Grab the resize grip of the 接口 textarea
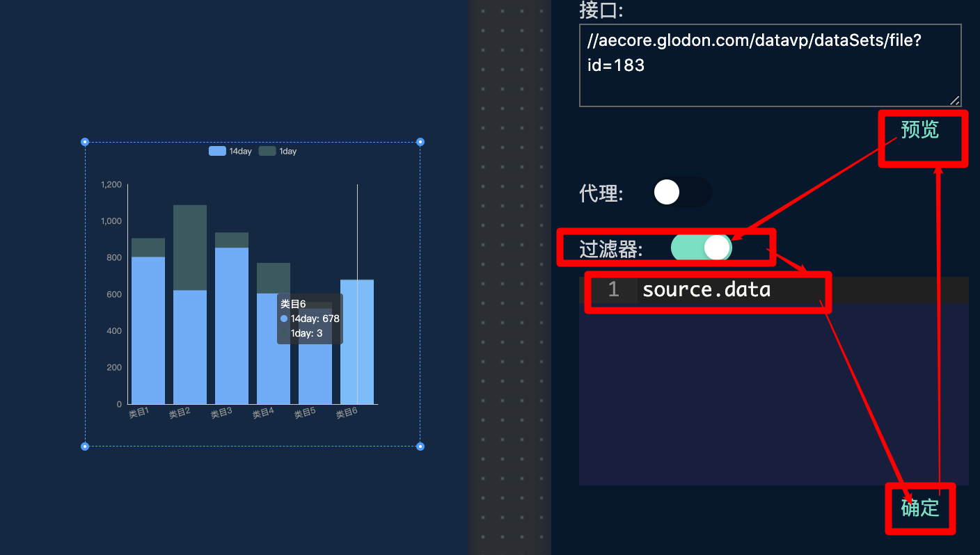 click(x=954, y=100)
